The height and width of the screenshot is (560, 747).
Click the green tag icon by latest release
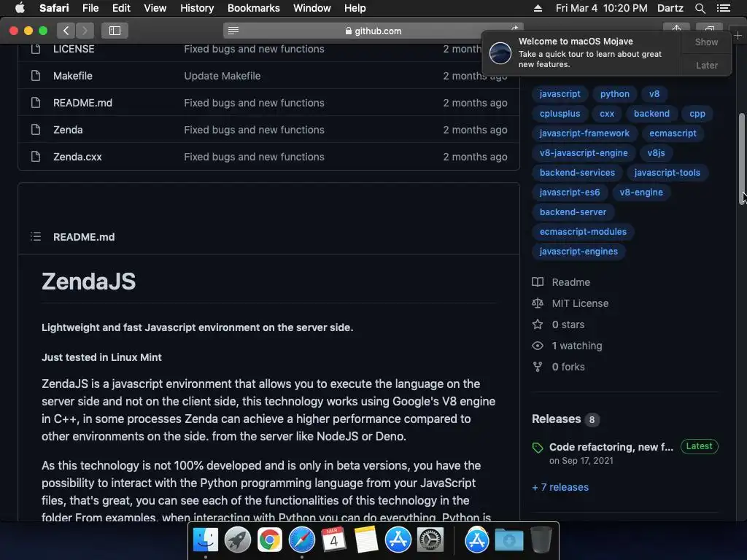(538, 448)
